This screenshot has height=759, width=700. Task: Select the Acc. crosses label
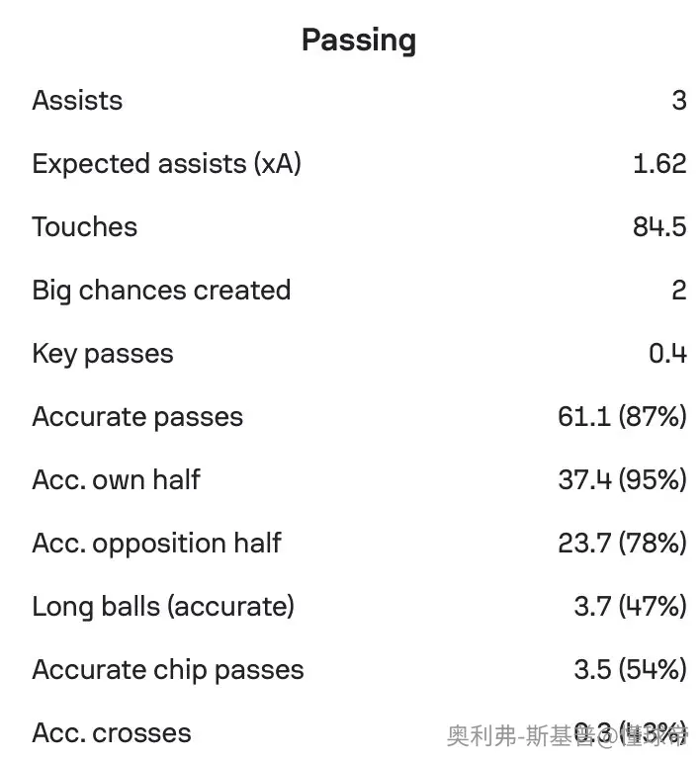pyautogui.click(x=112, y=733)
